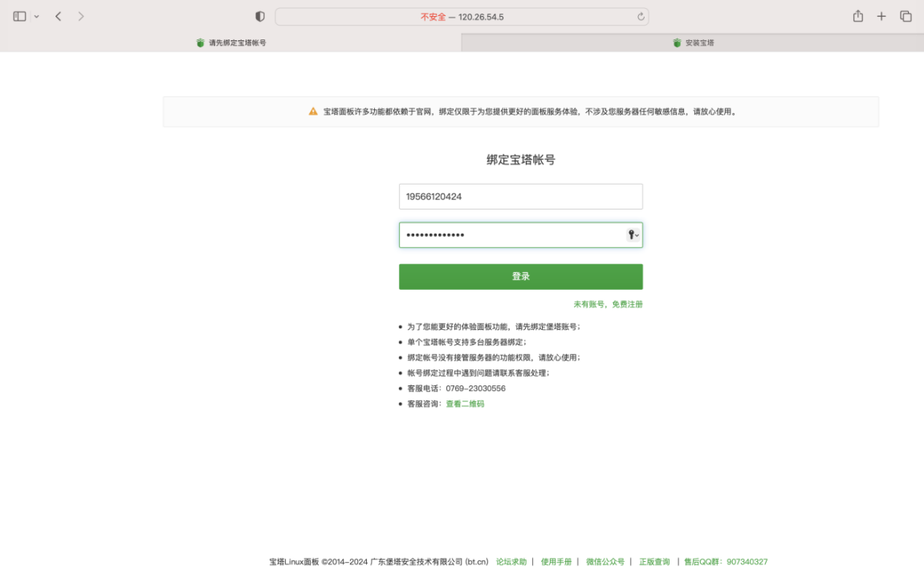Screen dimensions: 924x578
Task: Click the 售后QQ群 907340327 link
Action: point(726,561)
